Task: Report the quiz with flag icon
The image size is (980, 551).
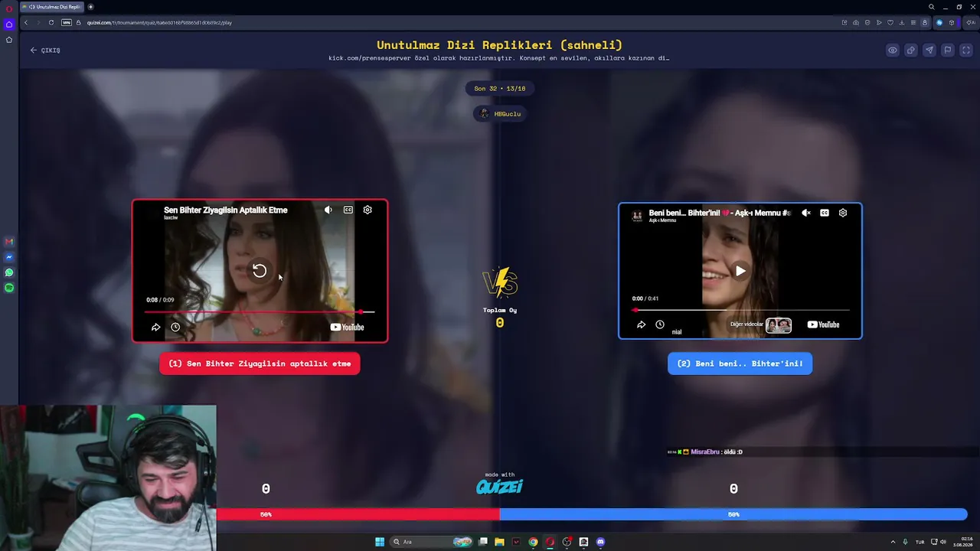Action: [948, 51]
